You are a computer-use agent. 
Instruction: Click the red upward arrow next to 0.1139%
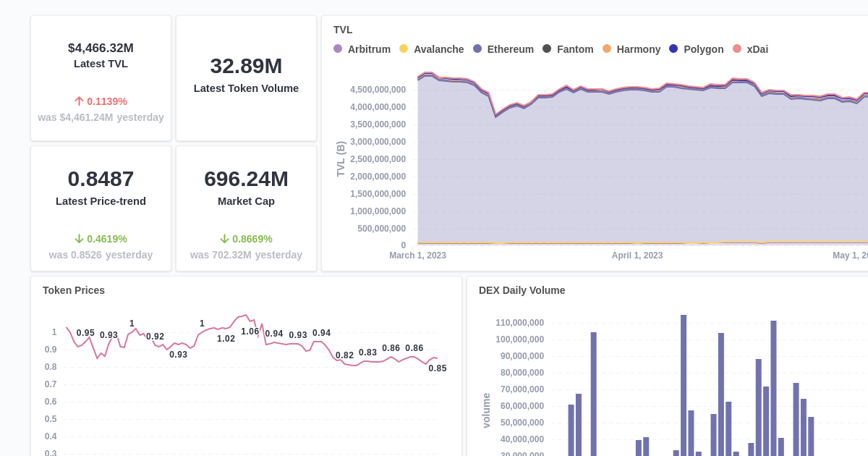point(80,101)
